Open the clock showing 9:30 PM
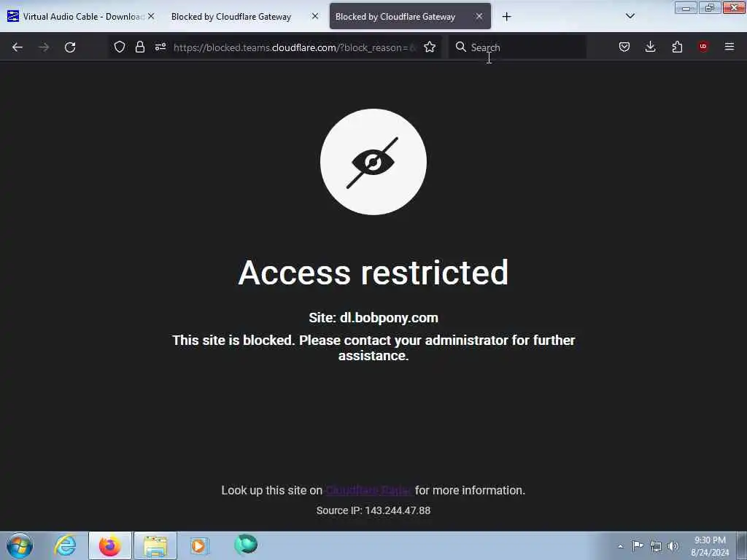 (x=710, y=546)
